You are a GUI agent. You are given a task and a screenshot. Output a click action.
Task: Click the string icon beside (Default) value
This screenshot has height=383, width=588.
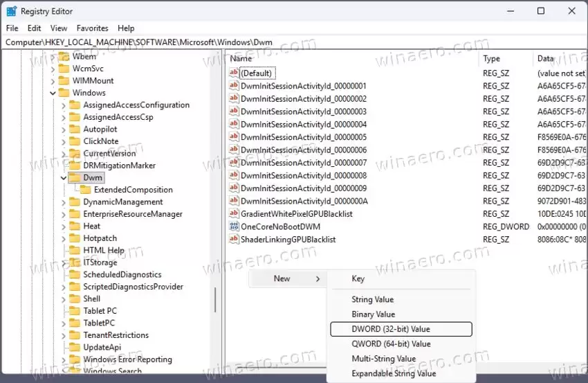234,73
